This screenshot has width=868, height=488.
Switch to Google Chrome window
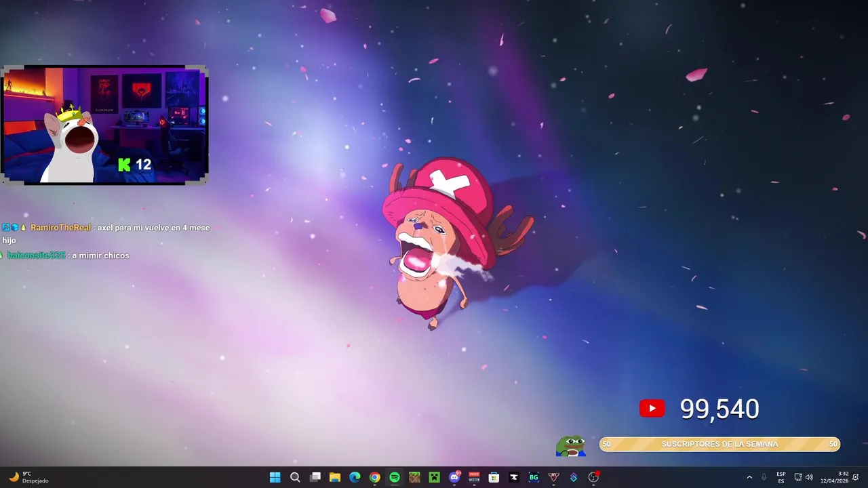coord(374,477)
